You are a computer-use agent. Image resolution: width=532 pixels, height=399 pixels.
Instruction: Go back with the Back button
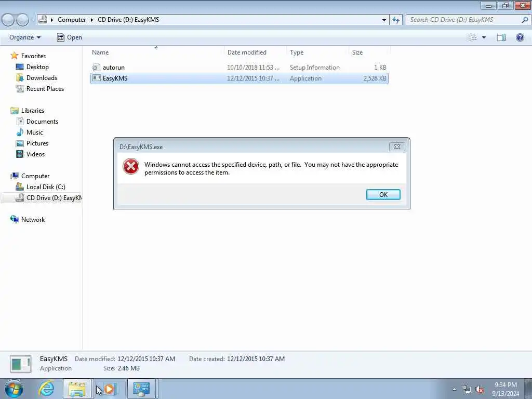click(x=8, y=20)
